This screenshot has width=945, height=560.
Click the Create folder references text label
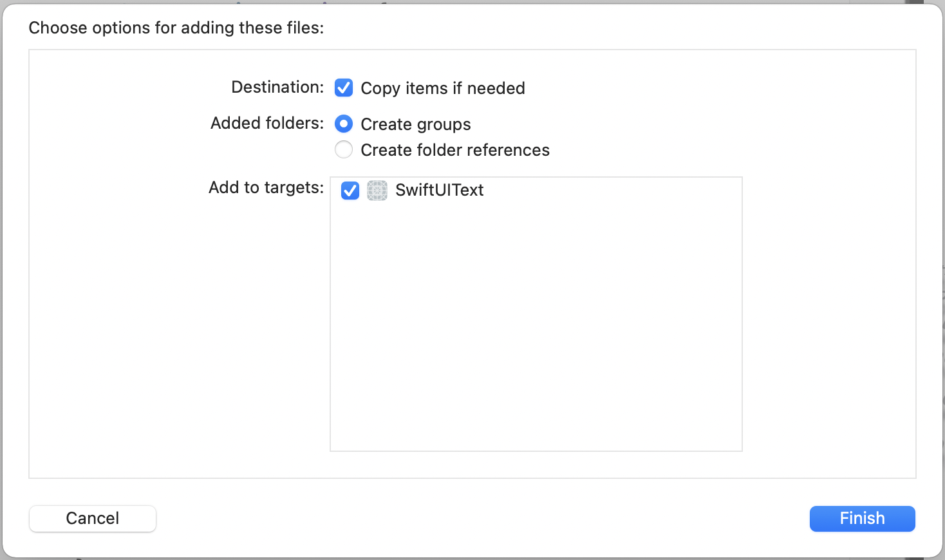455,149
